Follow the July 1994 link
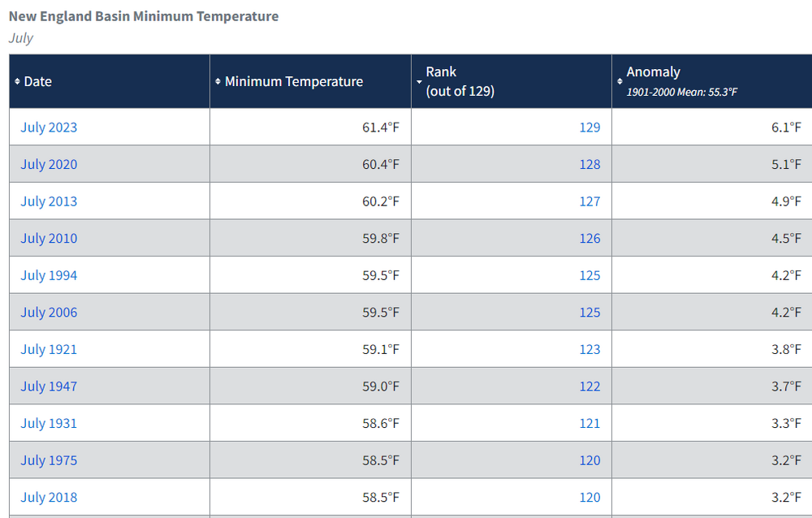Screen dimensions: 812x518 point(49,275)
